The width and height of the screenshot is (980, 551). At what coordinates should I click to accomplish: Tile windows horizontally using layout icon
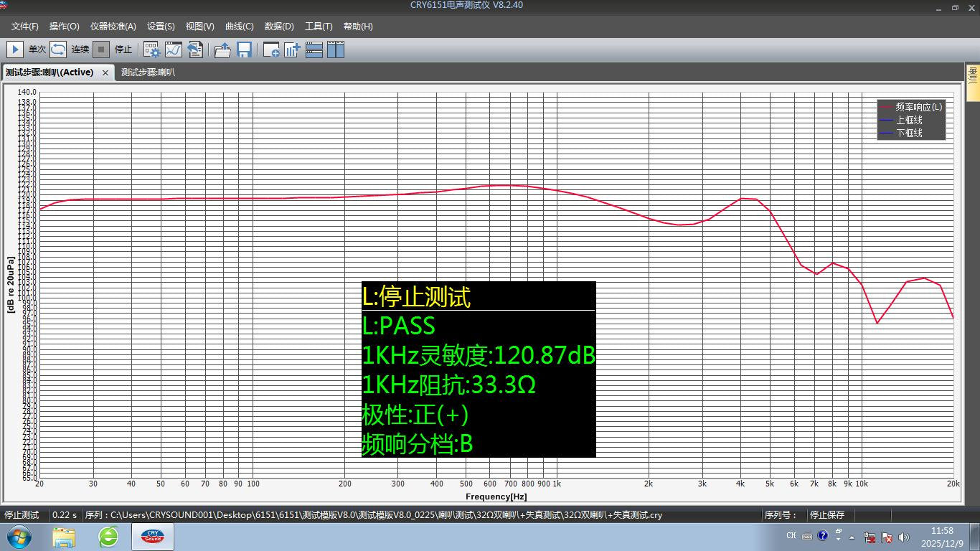[314, 50]
